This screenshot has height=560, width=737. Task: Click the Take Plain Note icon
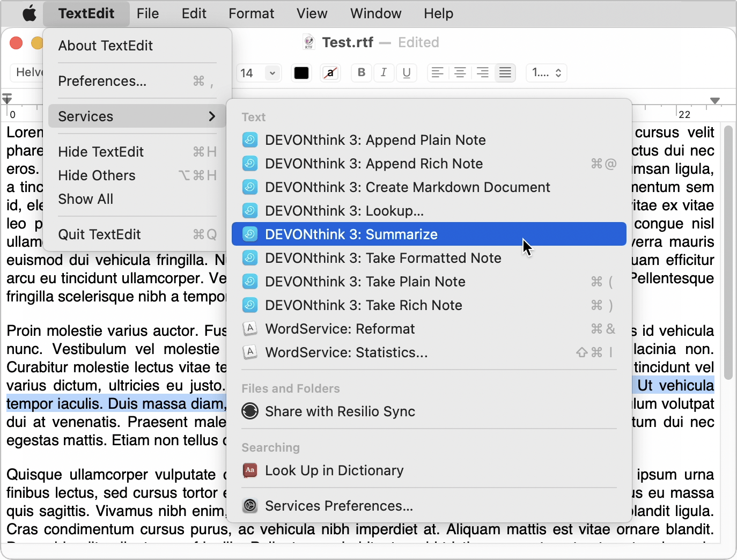click(250, 282)
